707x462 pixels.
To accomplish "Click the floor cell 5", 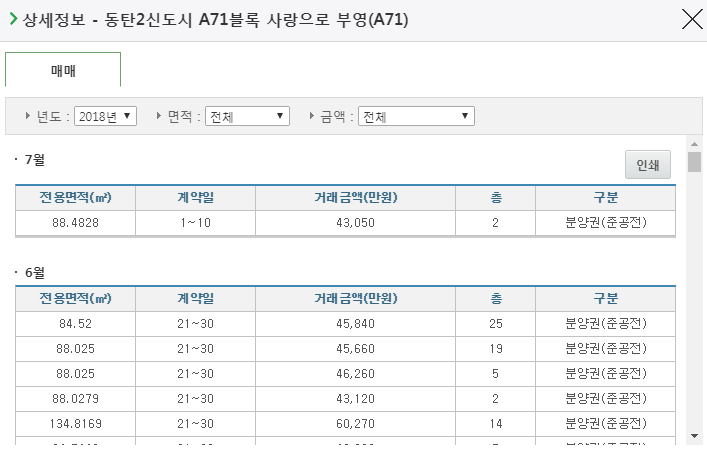I will click(496, 374).
